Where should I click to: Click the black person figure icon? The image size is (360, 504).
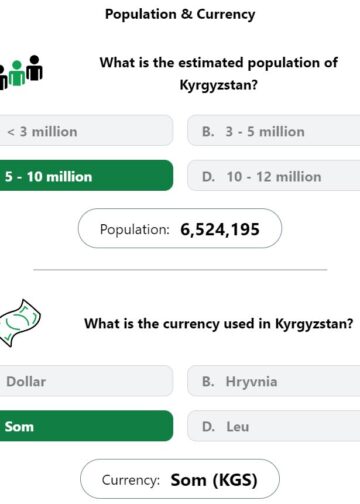click(34, 68)
